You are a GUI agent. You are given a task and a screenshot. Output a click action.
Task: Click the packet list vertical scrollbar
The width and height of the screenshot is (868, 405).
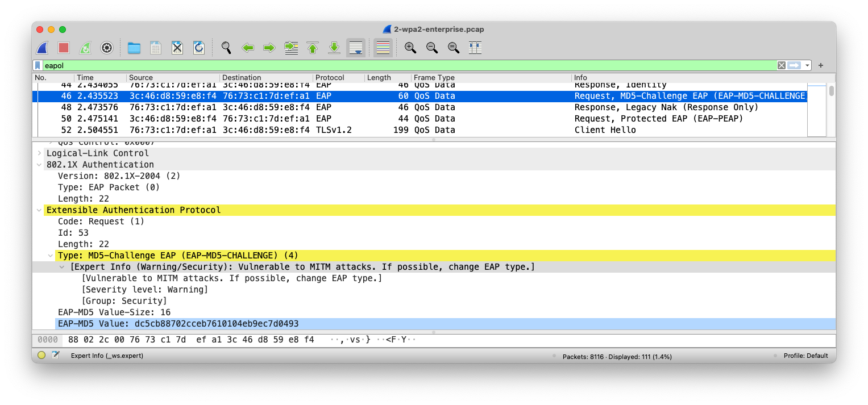coord(831,108)
